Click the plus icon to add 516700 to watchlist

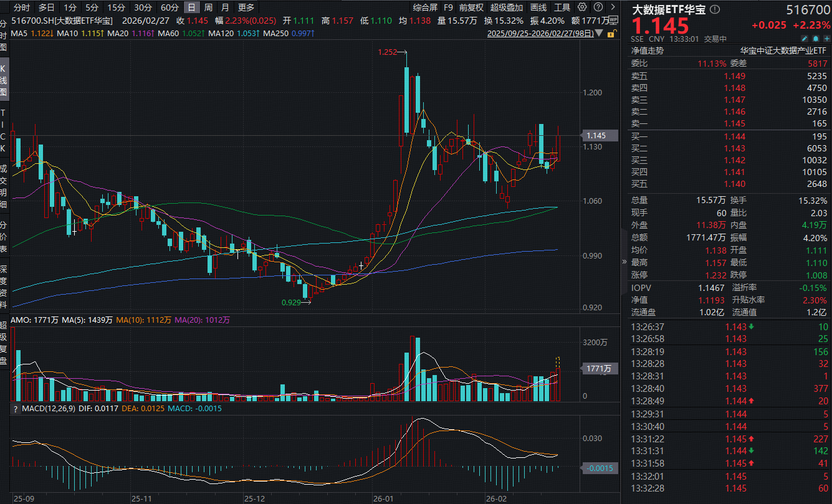click(x=826, y=39)
